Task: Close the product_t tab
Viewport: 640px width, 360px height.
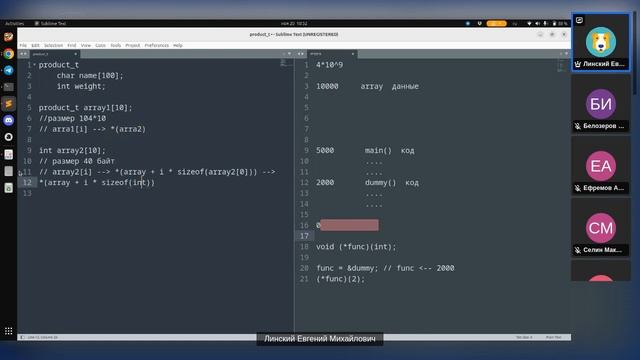Action: [75, 54]
